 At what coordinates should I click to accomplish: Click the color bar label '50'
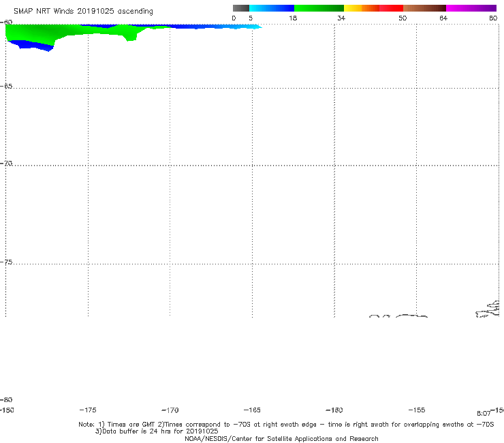[403, 18]
